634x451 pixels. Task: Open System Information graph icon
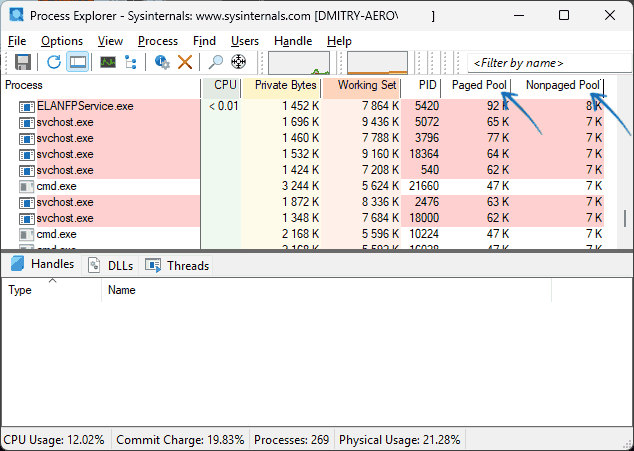tap(107, 62)
